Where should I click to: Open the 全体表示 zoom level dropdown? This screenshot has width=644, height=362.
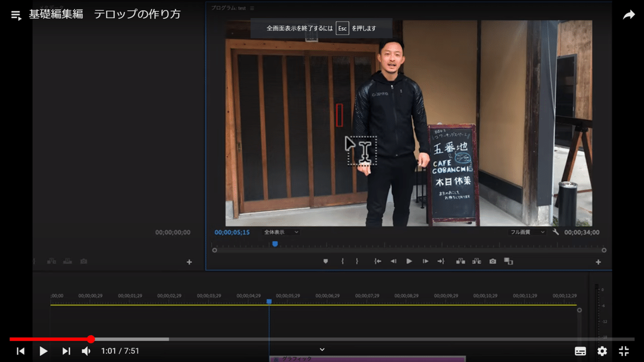[280, 232]
